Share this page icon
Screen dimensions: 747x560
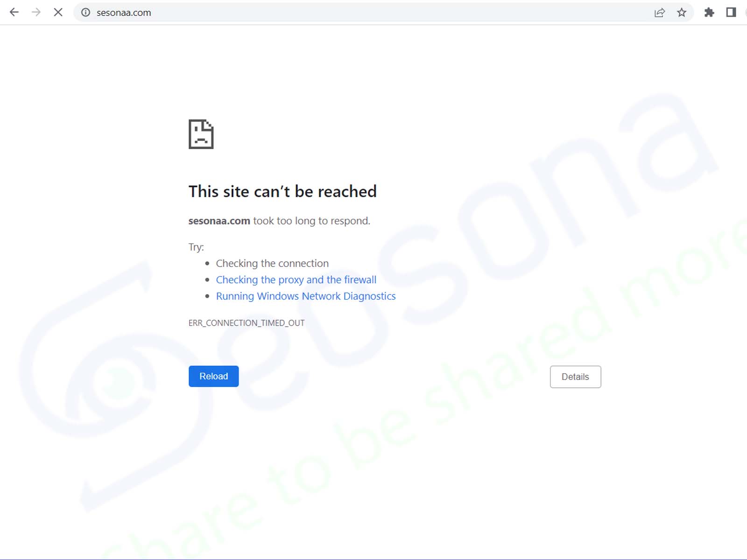(x=659, y=13)
